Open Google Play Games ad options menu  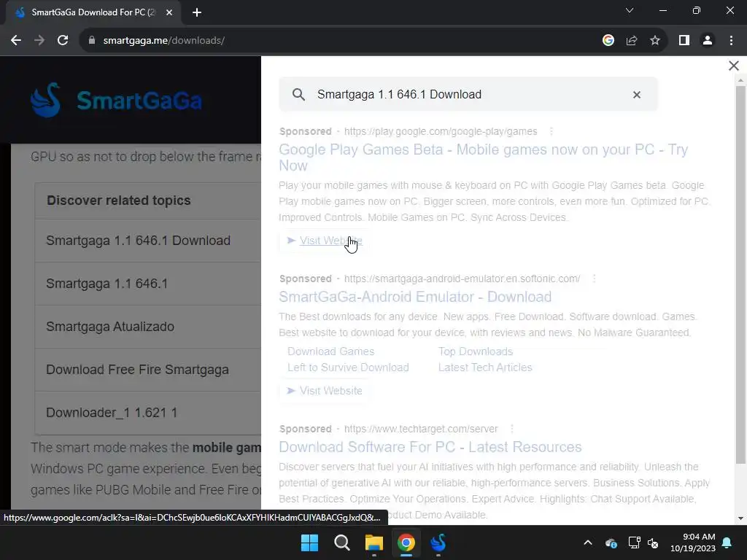tap(551, 131)
